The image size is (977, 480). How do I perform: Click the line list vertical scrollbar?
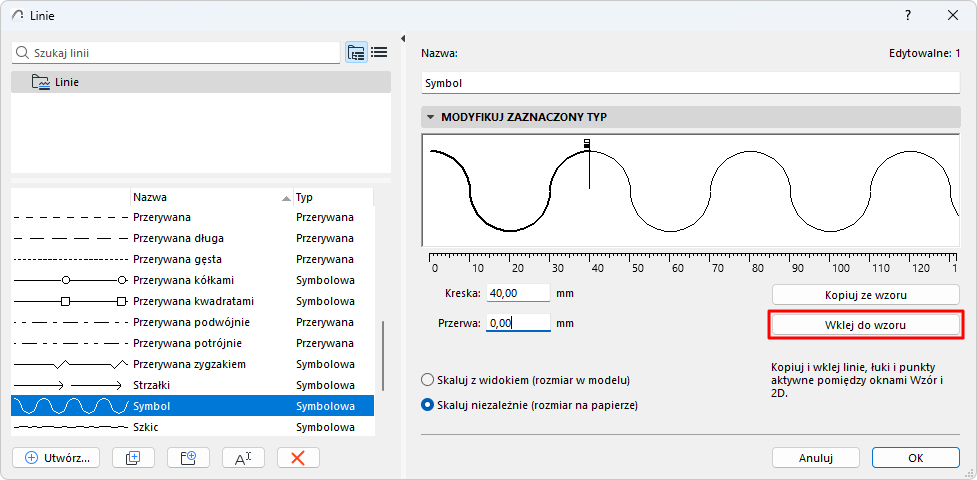point(383,355)
